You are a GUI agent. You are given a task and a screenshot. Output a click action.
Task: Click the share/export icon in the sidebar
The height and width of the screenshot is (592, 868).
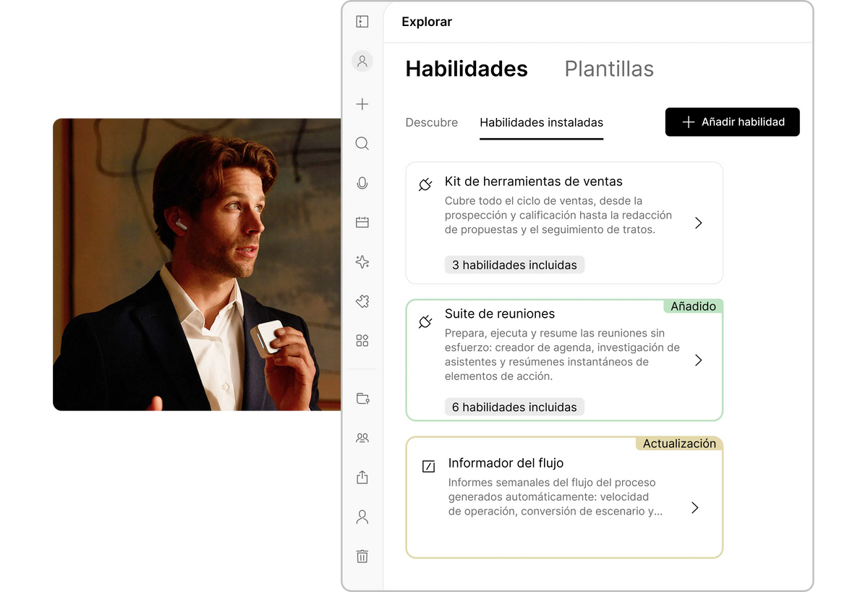[x=362, y=478]
